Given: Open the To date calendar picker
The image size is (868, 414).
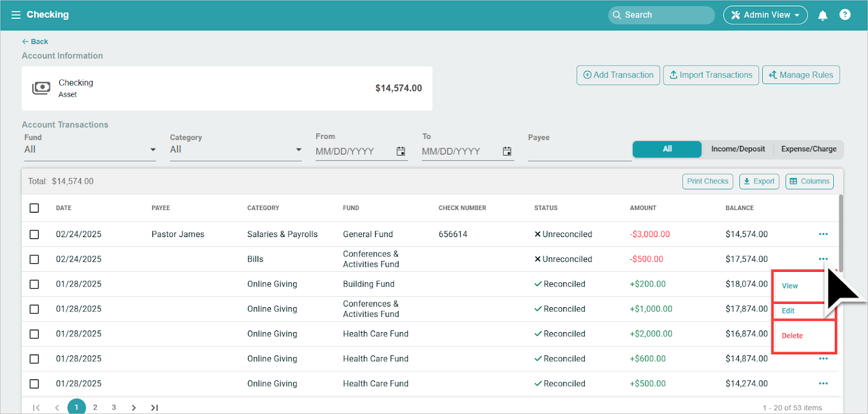Looking at the screenshot, I should (507, 151).
